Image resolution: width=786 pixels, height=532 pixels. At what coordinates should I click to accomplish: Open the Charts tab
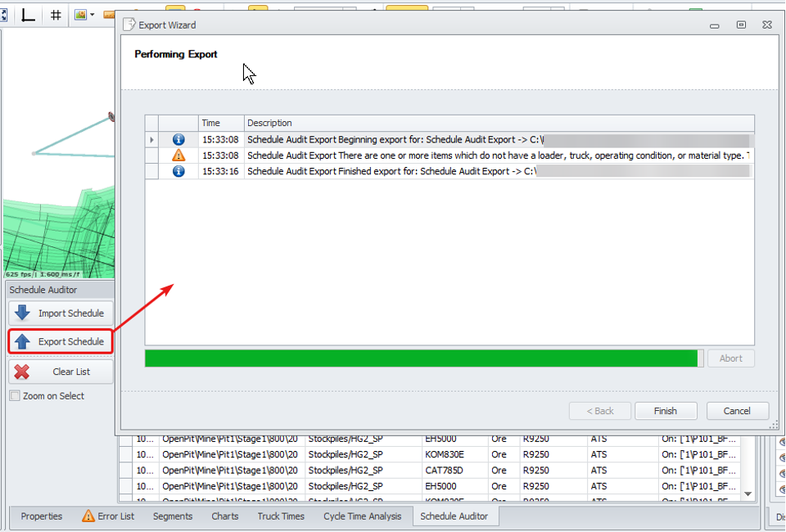(225, 516)
